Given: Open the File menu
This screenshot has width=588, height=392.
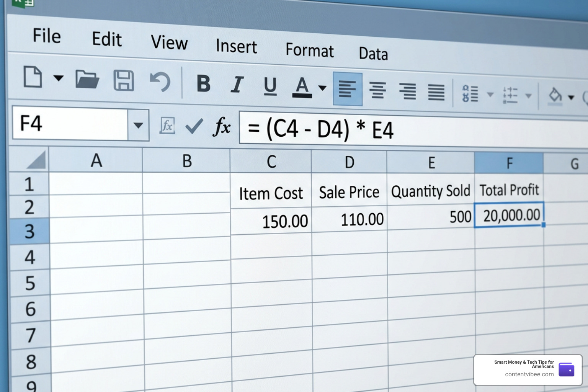Looking at the screenshot, I should (x=47, y=36).
